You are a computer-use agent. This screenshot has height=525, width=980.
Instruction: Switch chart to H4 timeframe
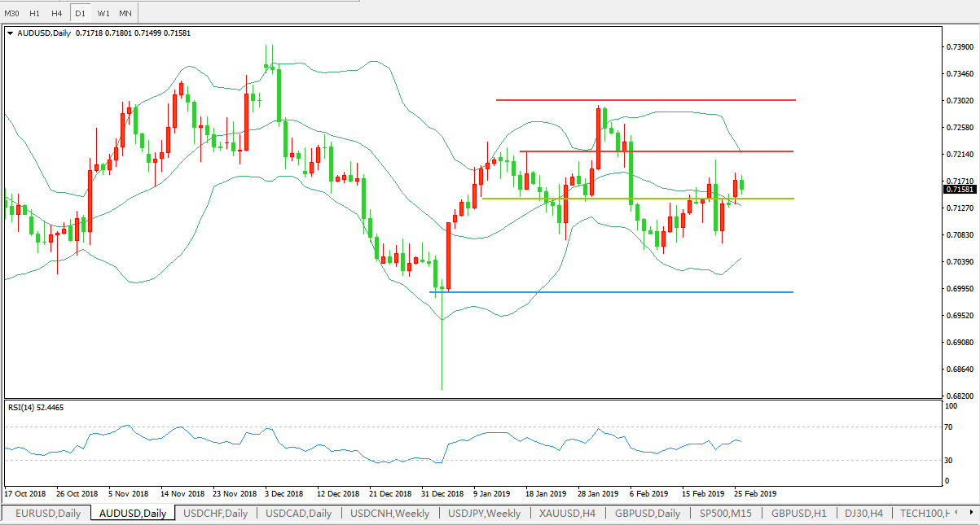[56, 14]
